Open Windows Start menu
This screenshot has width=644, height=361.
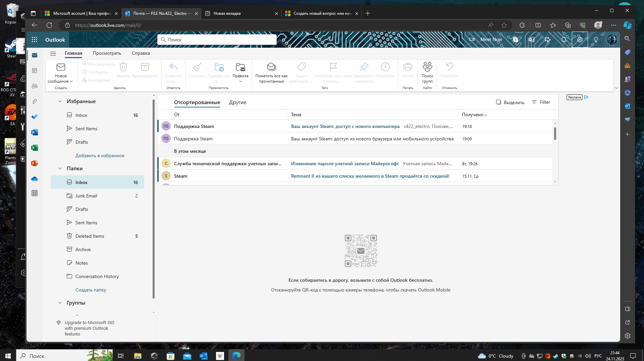tap(8, 356)
